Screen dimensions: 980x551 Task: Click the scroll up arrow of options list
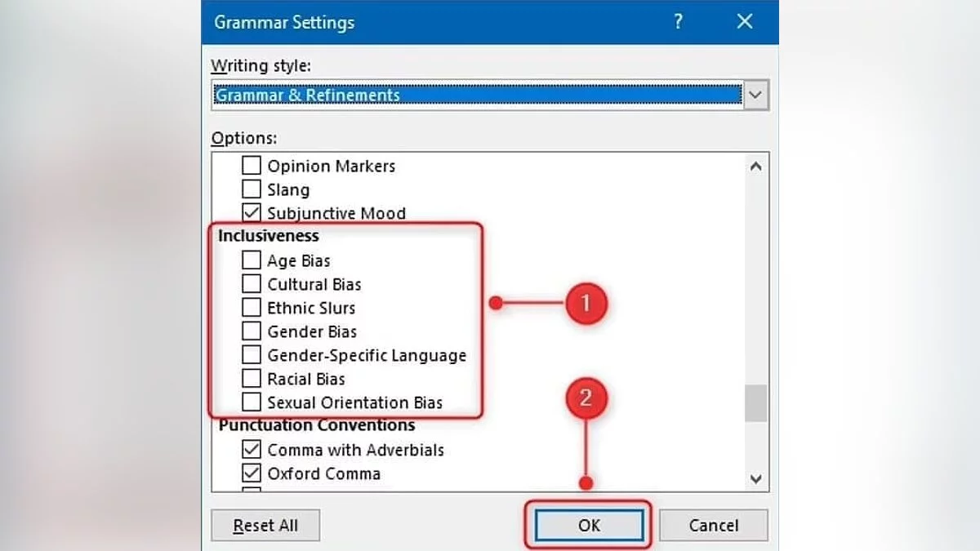point(755,166)
